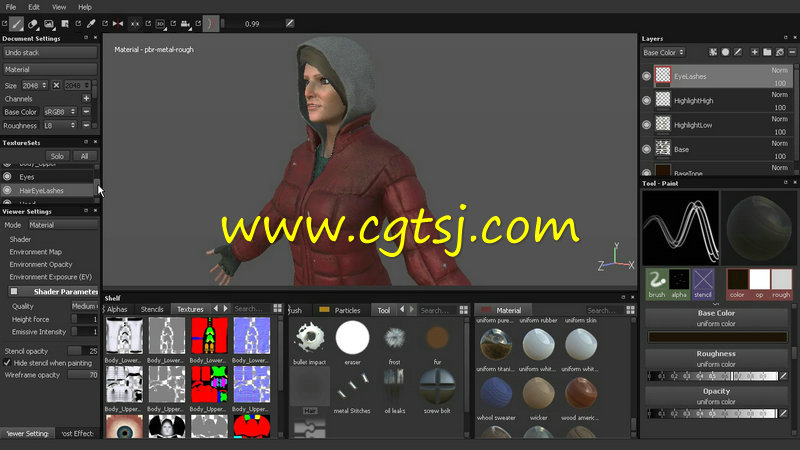The image size is (800, 450).
Task: Open the Help menu
Action: click(x=85, y=7)
